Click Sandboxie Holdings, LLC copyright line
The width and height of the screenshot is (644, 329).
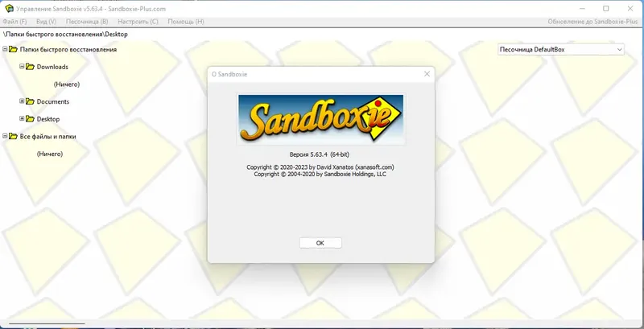tap(320, 174)
